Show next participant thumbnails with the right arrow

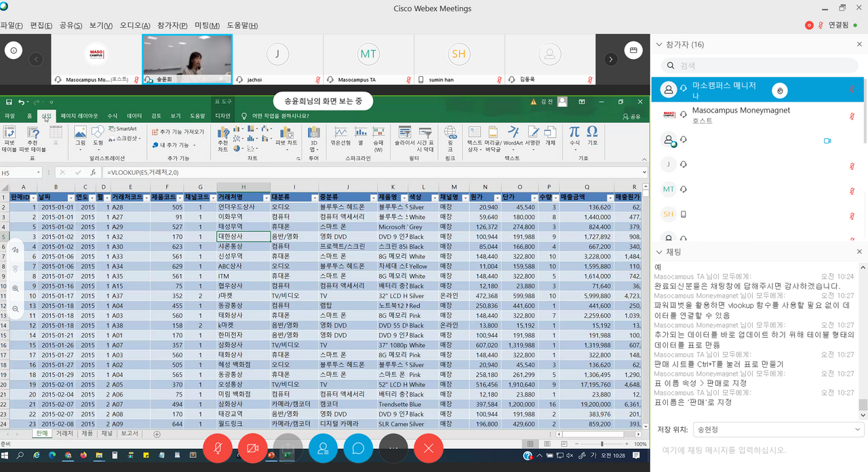[x=611, y=59]
